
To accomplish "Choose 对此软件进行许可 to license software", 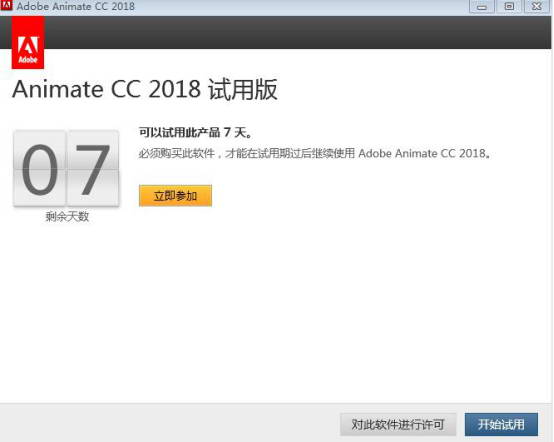I will (398, 424).
